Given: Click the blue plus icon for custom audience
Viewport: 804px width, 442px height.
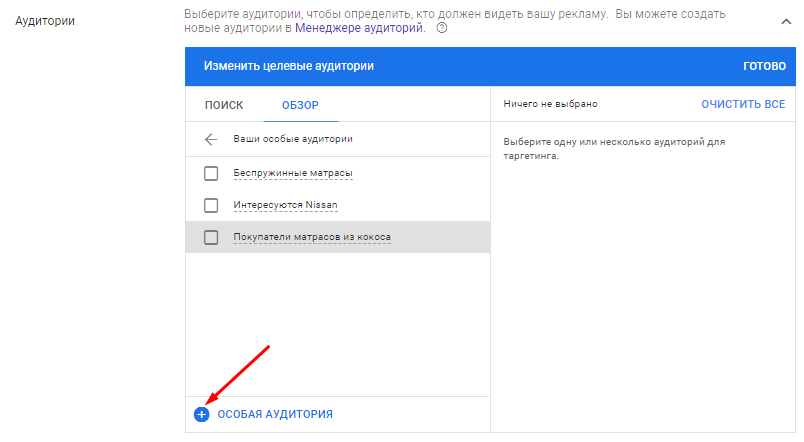Looking at the screenshot, I should [x=202, y=414].
